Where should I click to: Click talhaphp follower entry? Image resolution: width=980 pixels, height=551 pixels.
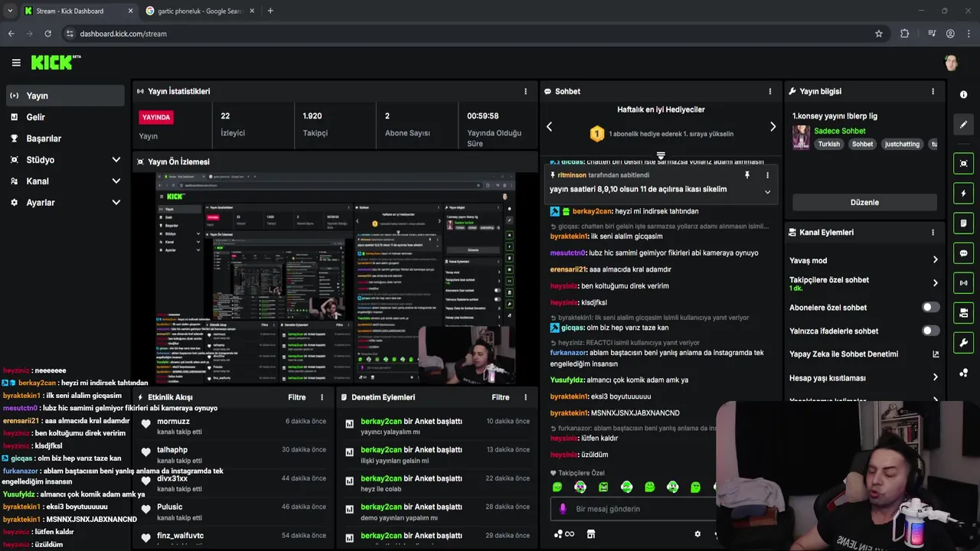pos(171,450)
